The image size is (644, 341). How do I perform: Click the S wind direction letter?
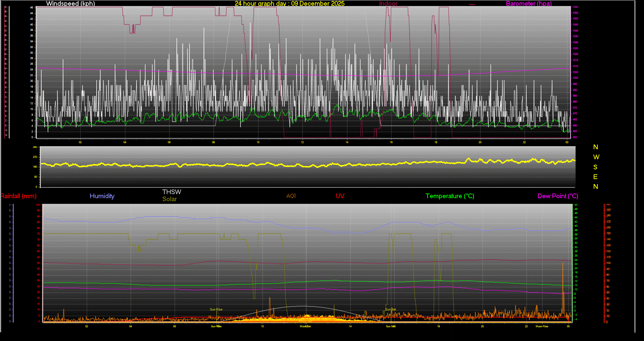coord(595,167)
